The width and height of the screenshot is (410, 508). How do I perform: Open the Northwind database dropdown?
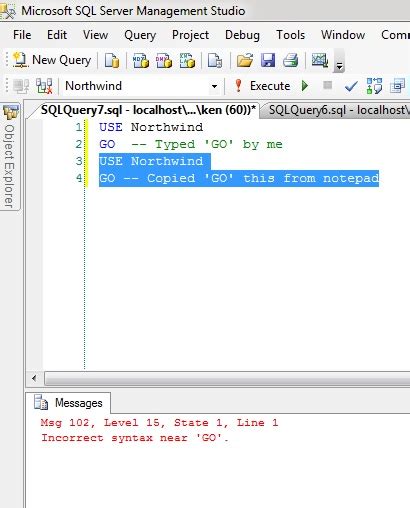click(214, 86)
